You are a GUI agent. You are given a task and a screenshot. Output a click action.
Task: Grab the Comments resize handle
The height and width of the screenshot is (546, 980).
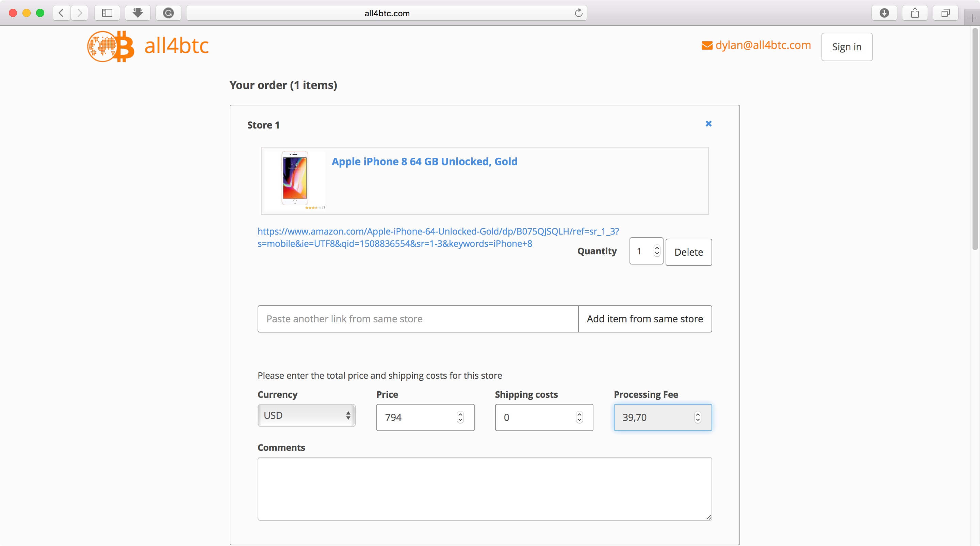click(x=709, y=517)
